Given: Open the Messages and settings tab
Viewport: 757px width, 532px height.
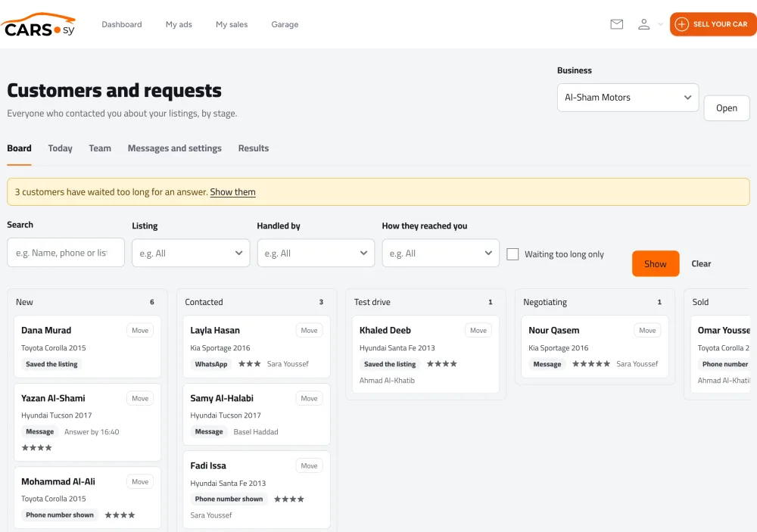Looking at the screenshot, I should [x=174, y=148].
